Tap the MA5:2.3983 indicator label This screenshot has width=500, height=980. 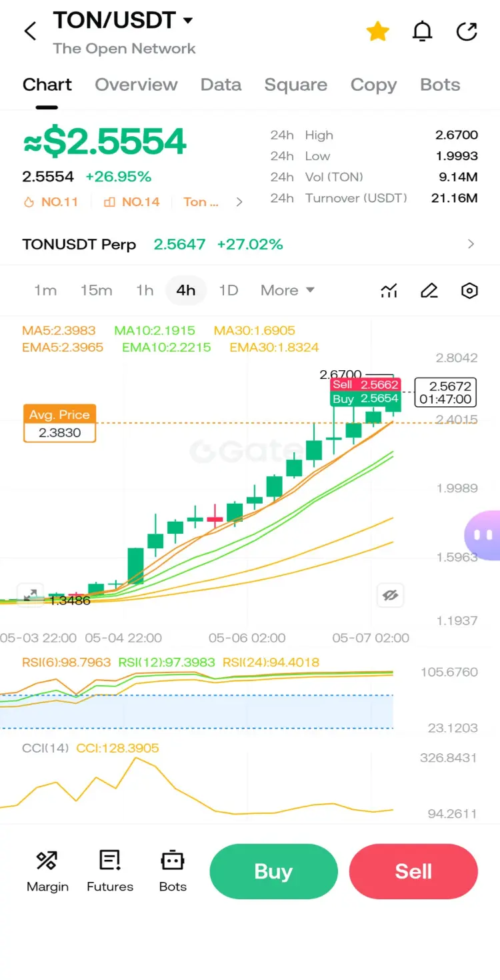click(59, 330)
